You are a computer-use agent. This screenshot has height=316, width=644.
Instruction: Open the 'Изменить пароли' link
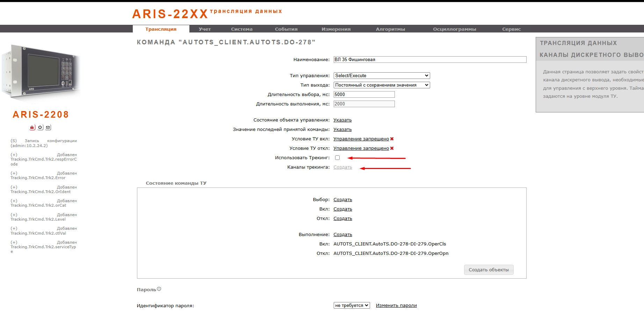coord(396,306)
